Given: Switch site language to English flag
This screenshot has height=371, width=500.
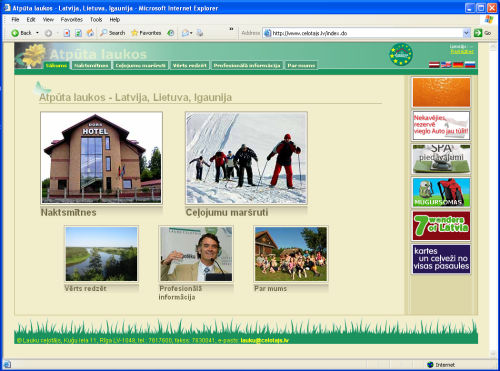Looking at the screenshot, I should coord(446,65).
